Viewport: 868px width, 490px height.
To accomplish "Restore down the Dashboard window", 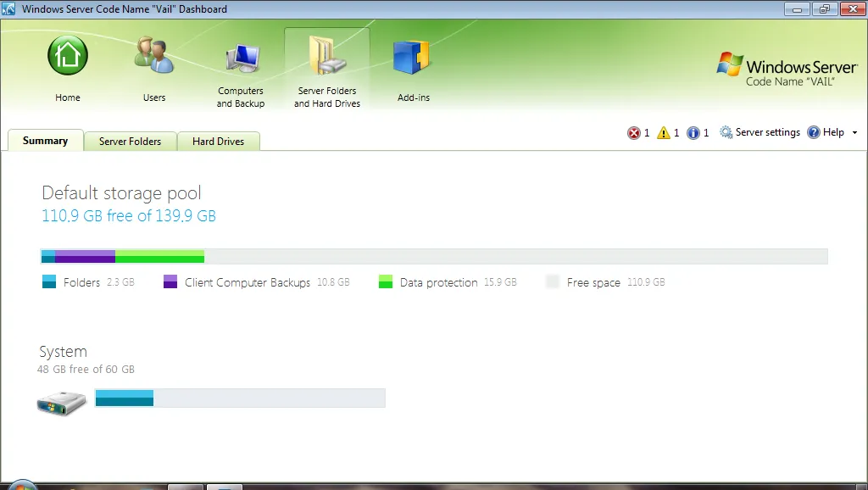I will pos(825,8).
